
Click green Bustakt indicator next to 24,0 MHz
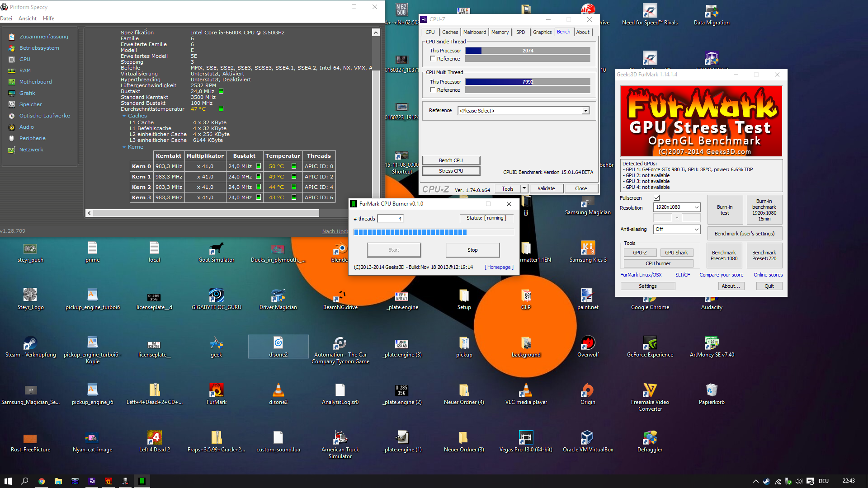221,91
